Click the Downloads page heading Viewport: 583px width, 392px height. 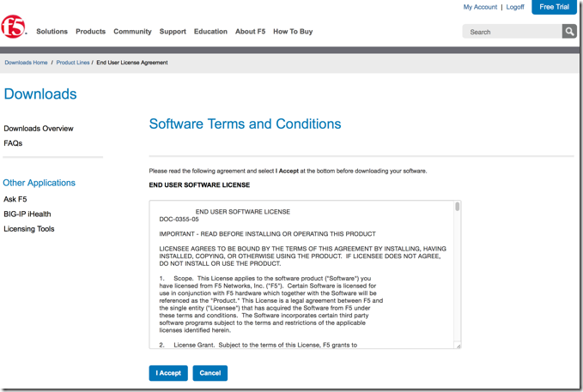(x=40, y=94)
